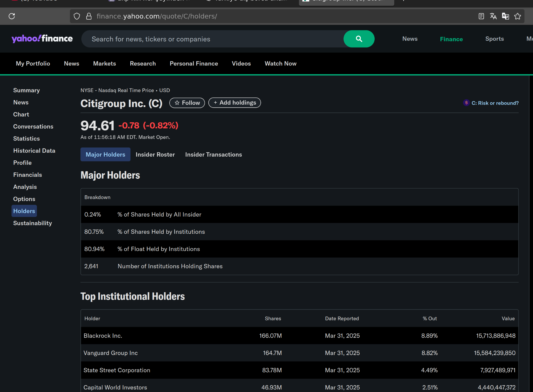This screenshot has height=392, width=533.
Task: Open the shield tracking protection icon
Action: coord(77,16)
